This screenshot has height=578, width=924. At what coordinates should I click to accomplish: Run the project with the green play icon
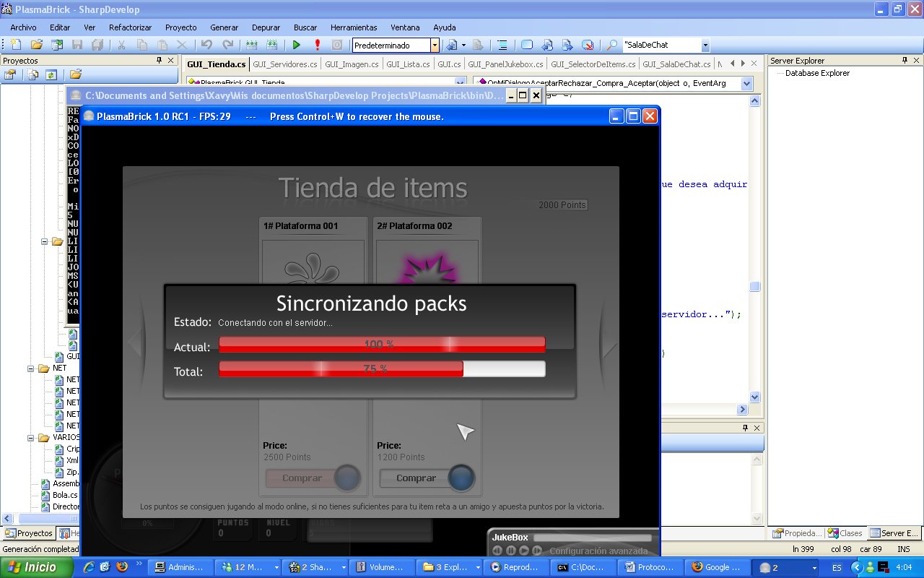(296, 45)
